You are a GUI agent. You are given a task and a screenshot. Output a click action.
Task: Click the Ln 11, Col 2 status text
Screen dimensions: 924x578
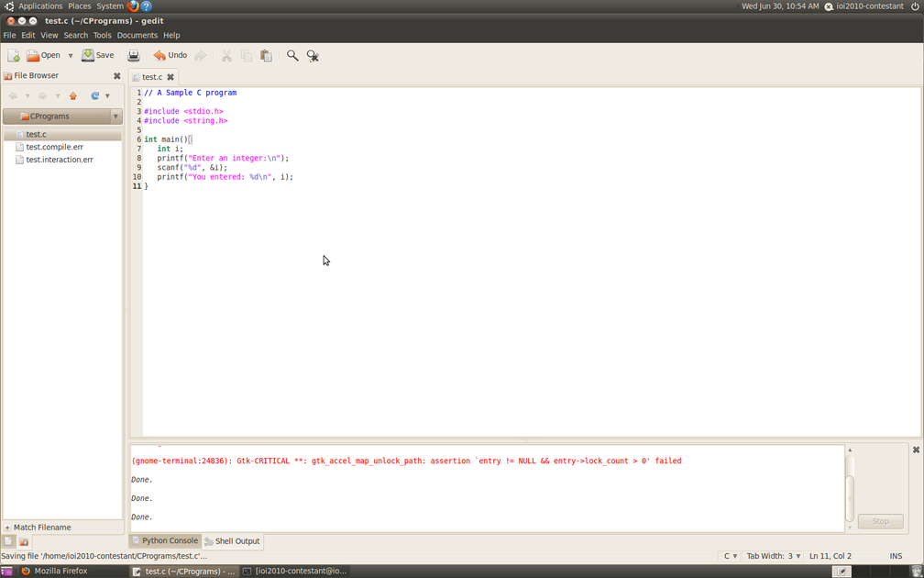point(830,556)
